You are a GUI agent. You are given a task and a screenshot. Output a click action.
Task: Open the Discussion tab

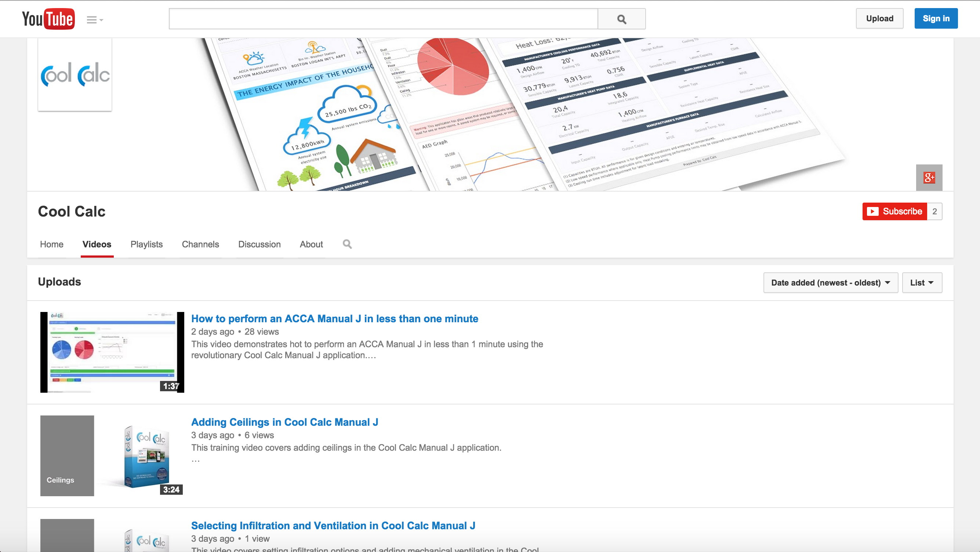(259, 244)
